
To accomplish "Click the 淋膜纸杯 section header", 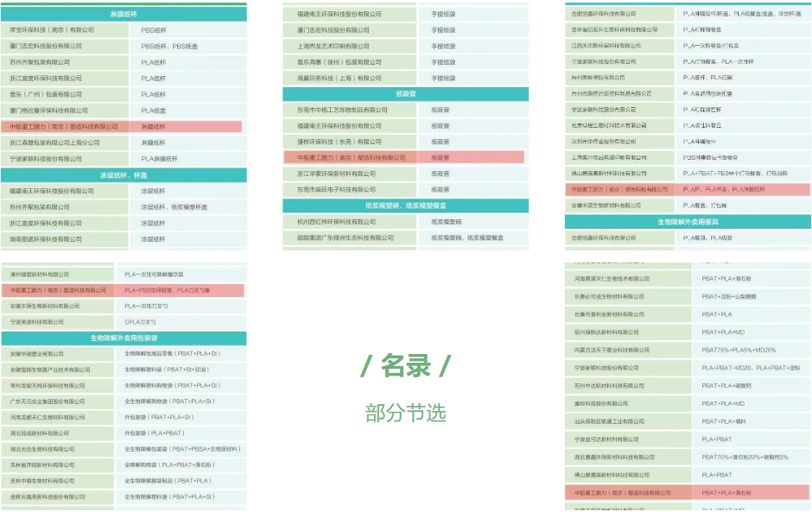I will tap(124, 14).
